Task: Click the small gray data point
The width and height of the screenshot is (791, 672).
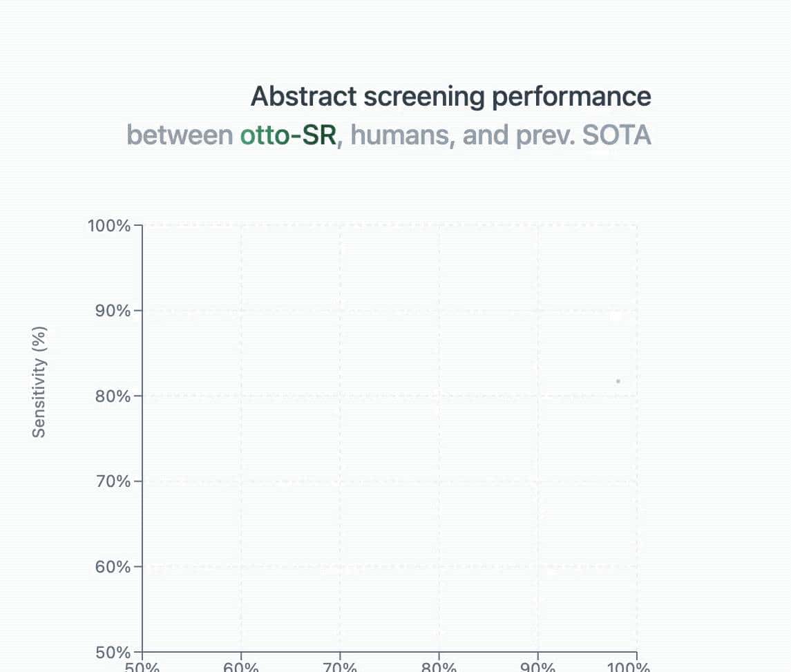Action: click(x=618, y=381)
